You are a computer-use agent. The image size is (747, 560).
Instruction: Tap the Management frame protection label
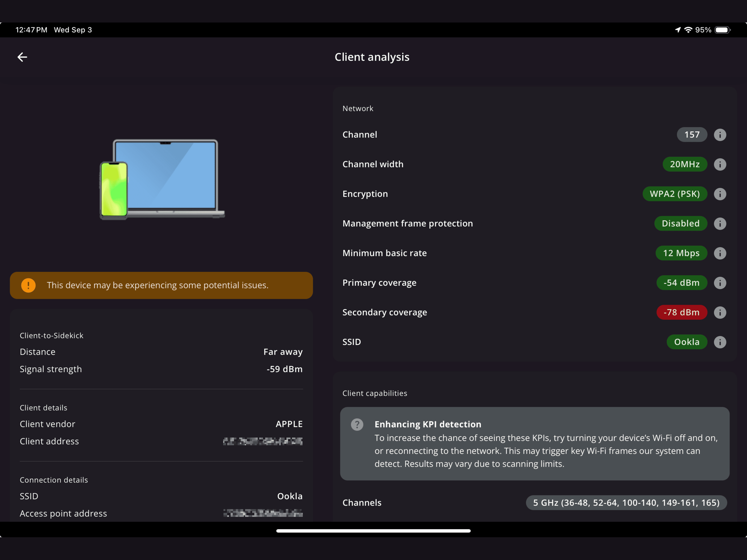408,224
